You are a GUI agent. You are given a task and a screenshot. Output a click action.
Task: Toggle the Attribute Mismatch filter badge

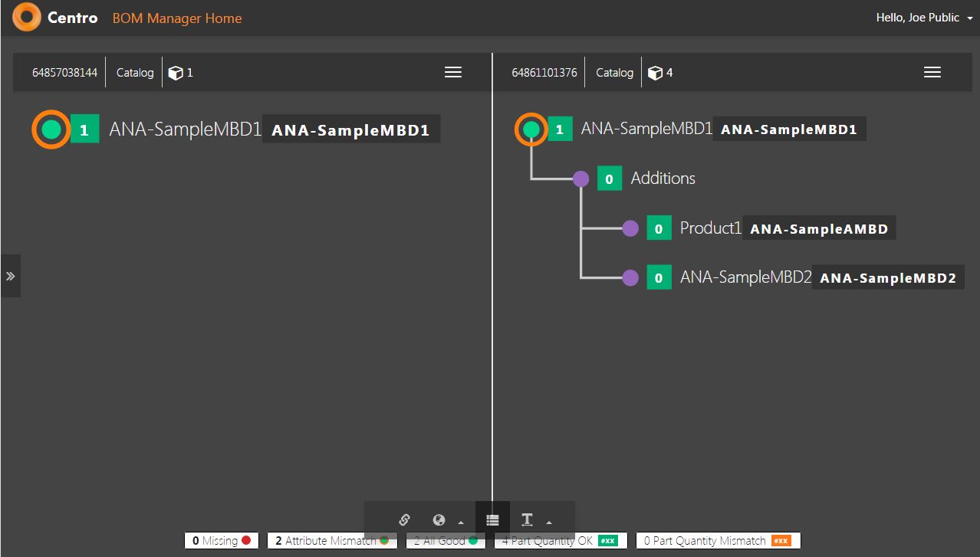tap(332, 541)
